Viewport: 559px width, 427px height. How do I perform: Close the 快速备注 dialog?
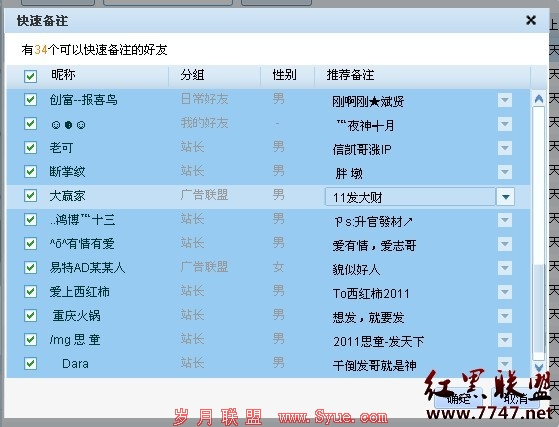(530, 20)
